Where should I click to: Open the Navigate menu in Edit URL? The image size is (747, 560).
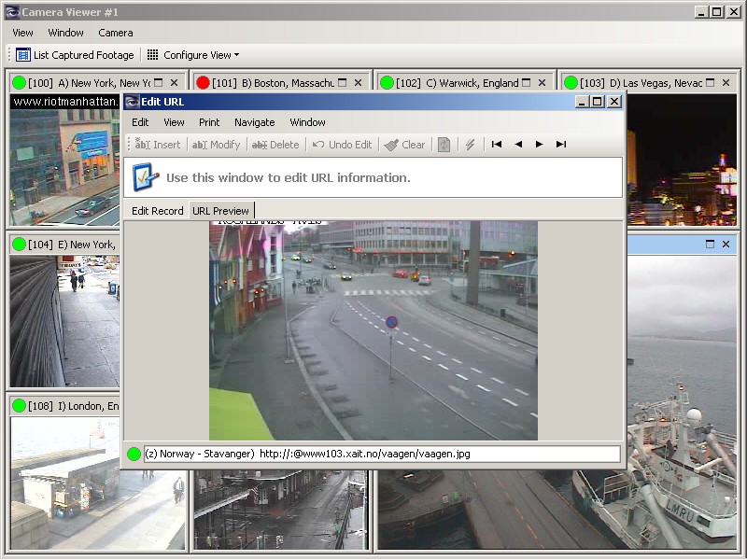coord(254,122)
